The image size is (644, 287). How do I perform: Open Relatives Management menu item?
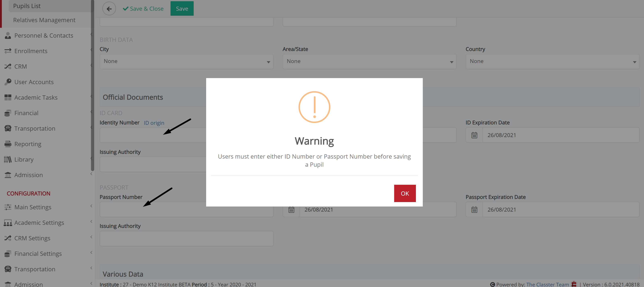(x=44, y=20)
